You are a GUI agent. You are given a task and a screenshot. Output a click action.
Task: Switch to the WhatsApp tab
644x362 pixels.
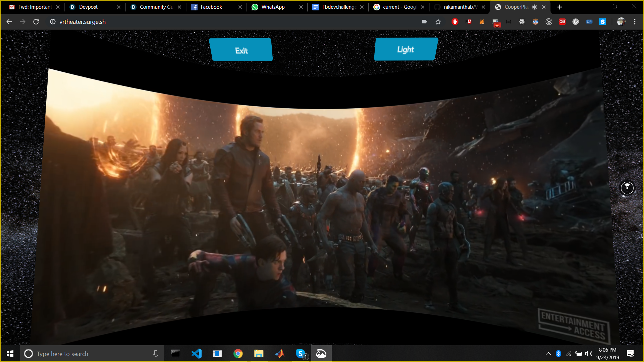coord(273,7)
